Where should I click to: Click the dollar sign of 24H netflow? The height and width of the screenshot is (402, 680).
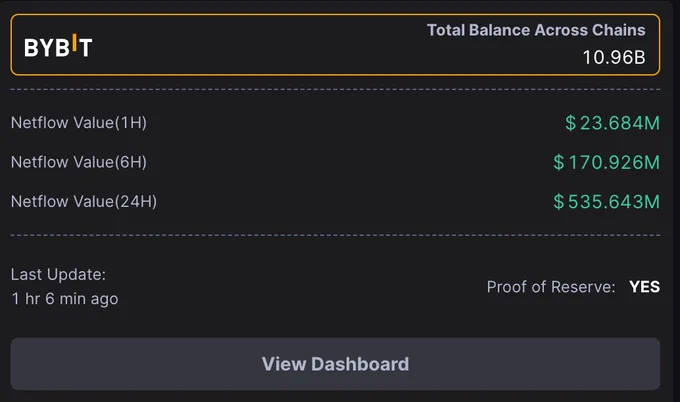tap(559, 202)
